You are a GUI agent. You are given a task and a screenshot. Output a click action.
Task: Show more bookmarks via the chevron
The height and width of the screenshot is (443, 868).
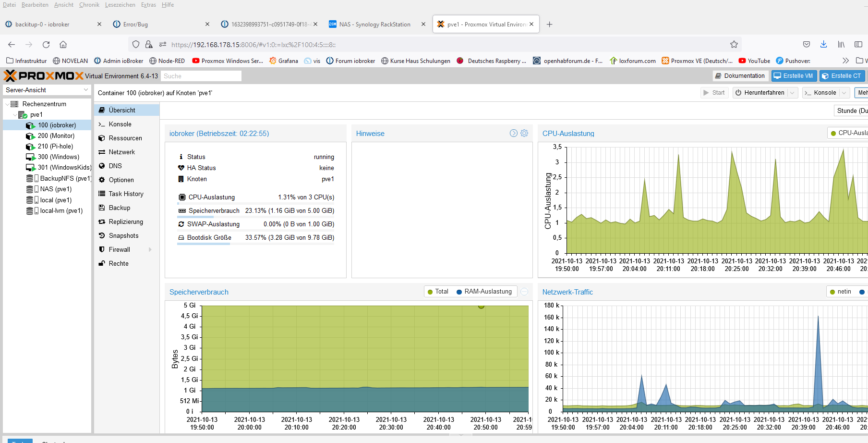tap(845, 61)
